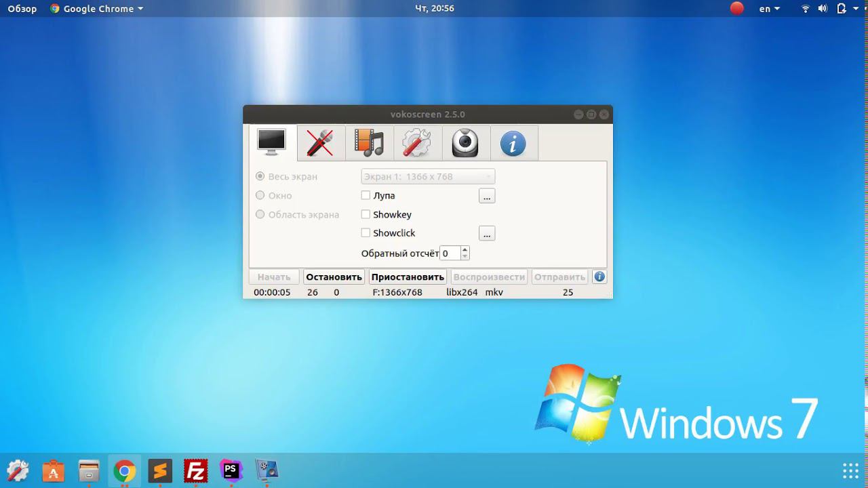Image resolution: width=868 pixels, height=488 pixels.
Task: Open the screen capture settings tab
Action: (x=272, y=142)
